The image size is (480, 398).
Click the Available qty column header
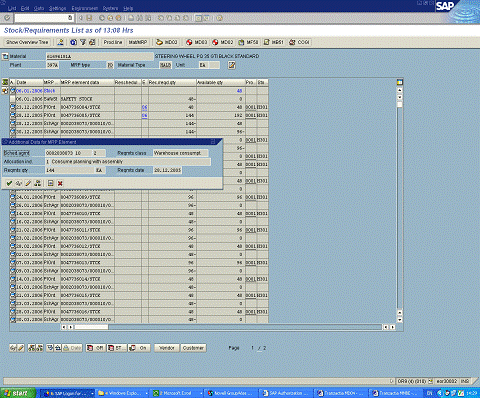tap(220, 82)
